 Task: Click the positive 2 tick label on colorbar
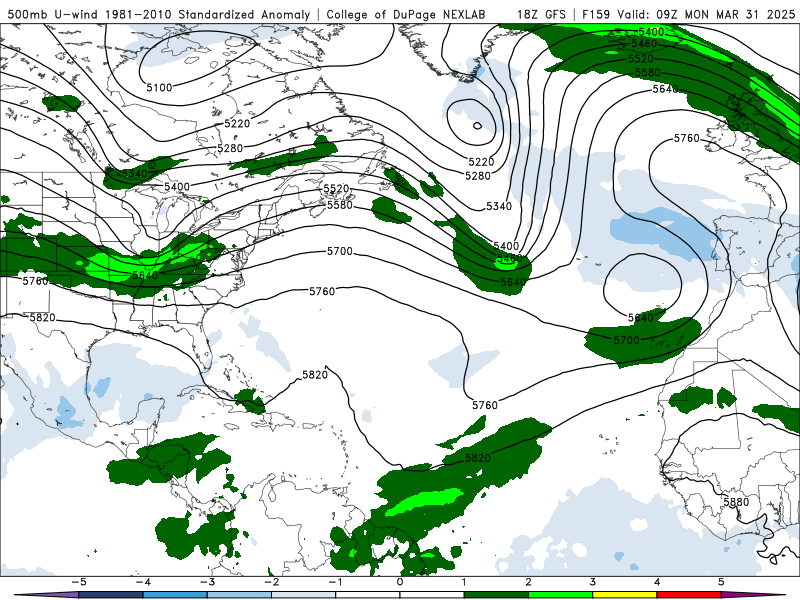[529, 582]
